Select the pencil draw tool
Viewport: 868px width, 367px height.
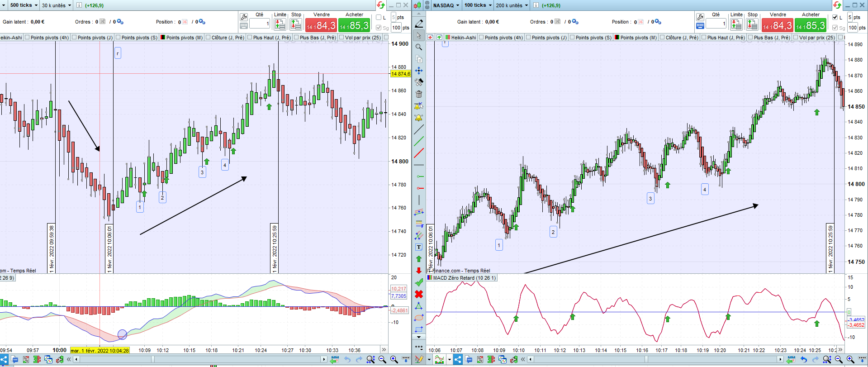[419, 23]
